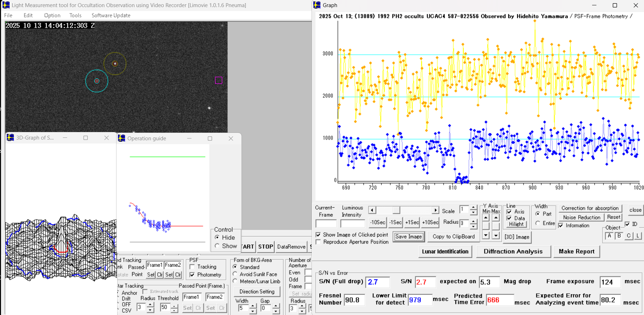Screen dimensions: 644x315
Task: Decrease graph Radius with down stepper
Action: [x=473, y=226]
